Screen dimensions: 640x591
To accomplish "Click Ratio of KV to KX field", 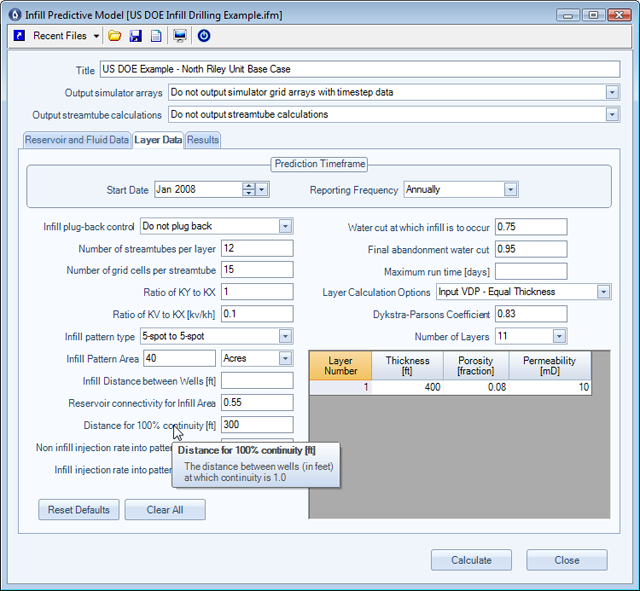I will coord(257,314).
